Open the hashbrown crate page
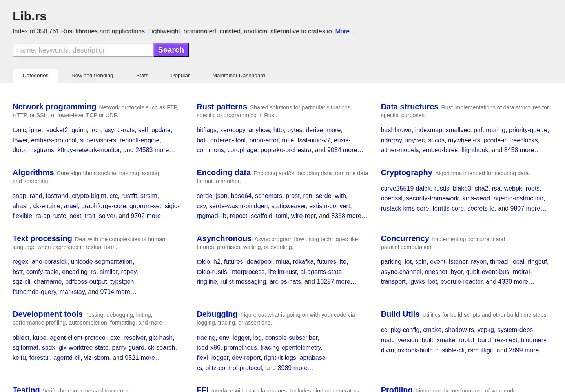This screenshot has width=565, height=392. click(396, 130)
